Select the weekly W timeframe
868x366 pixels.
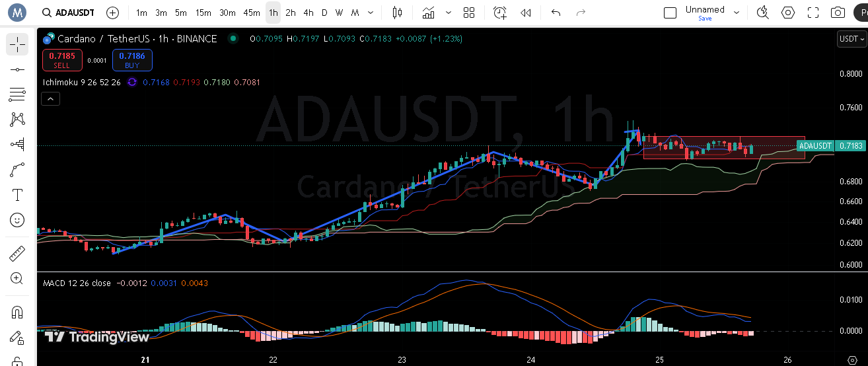coord(339,13)
